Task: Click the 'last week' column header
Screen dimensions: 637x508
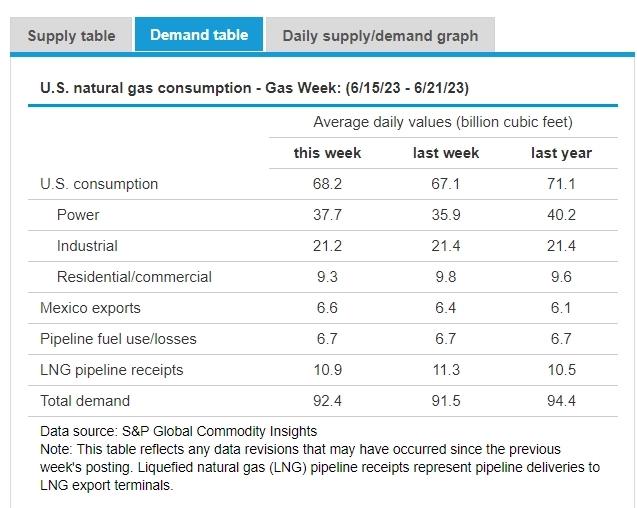Action: (446, 153)
